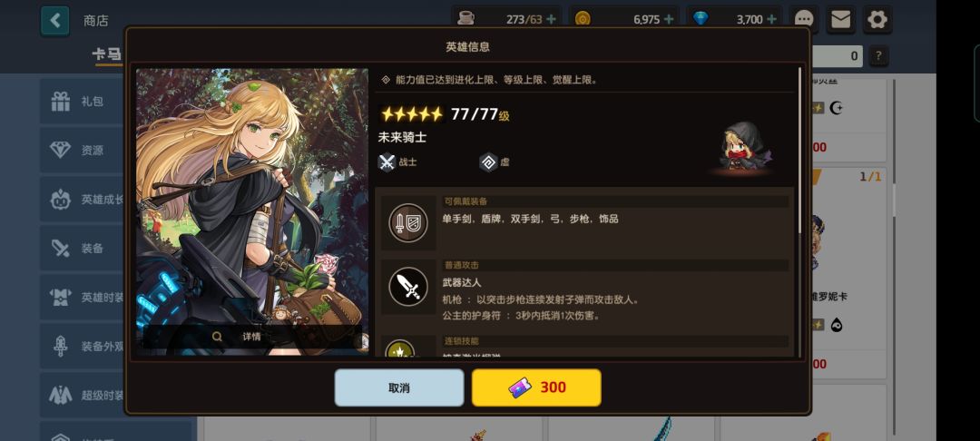Add gold coins using plus button
Image resolution: width=980 pixels, height=441 pixels.
click(669, 19)
